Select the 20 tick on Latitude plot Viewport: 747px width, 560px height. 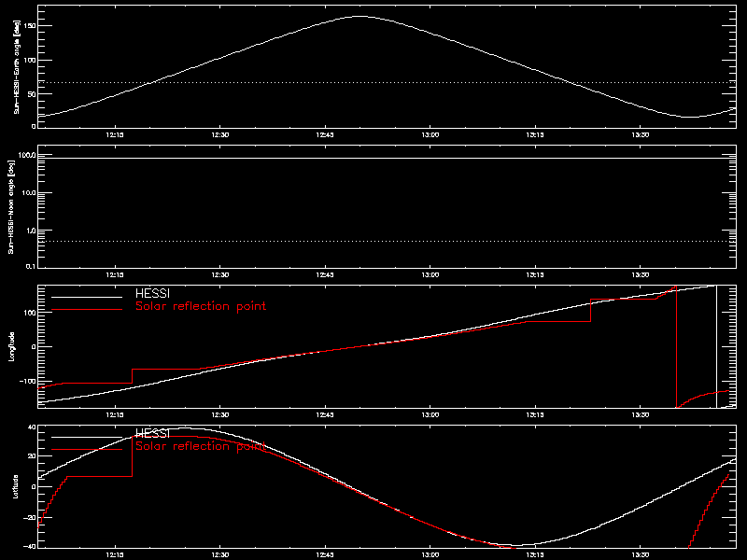(32, 456)
